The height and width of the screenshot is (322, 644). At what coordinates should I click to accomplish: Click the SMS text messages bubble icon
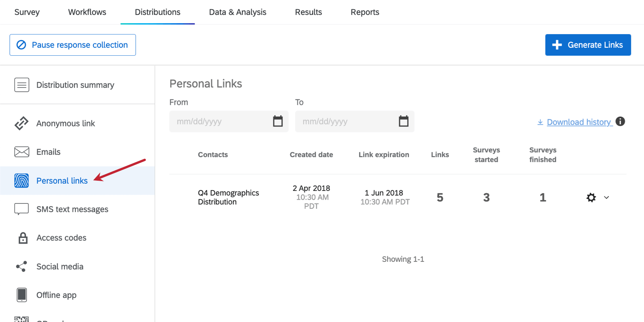(x=22, y=209)
